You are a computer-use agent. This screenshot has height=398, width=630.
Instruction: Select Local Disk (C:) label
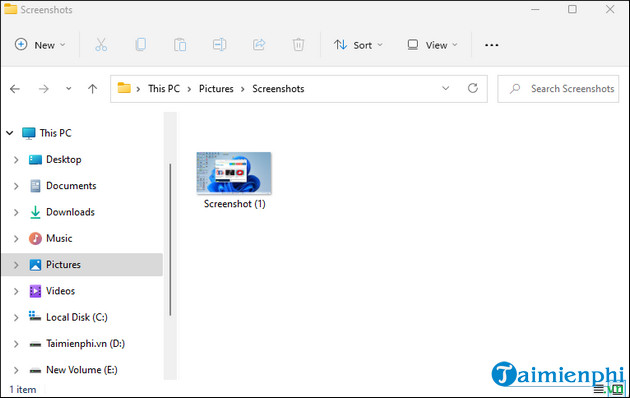[x=77, y=317]
